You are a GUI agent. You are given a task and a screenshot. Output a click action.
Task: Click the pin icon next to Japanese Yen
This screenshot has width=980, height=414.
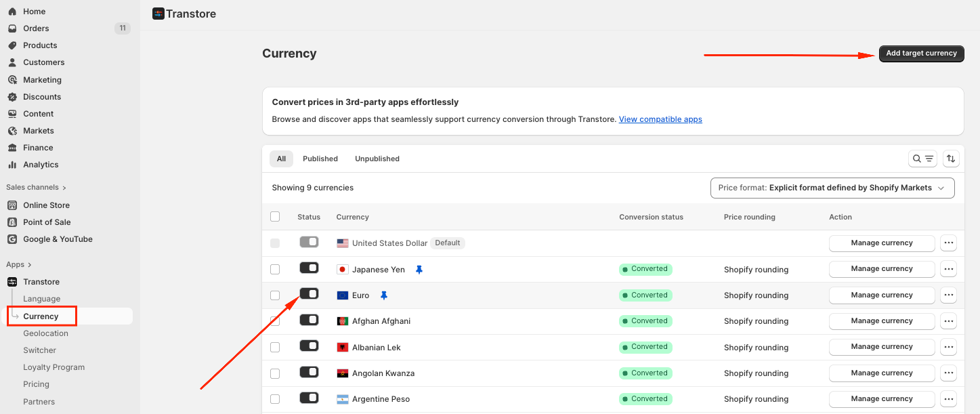[419, 270]
